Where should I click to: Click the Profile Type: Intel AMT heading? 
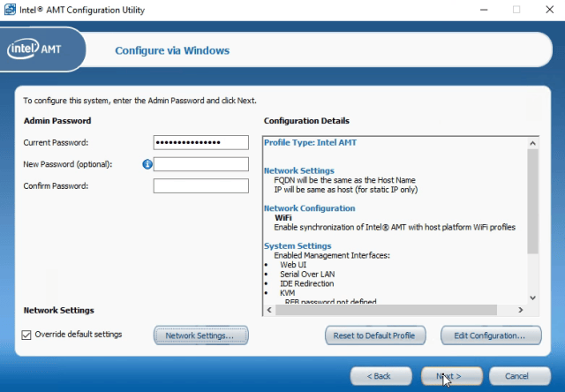[310, 143]
